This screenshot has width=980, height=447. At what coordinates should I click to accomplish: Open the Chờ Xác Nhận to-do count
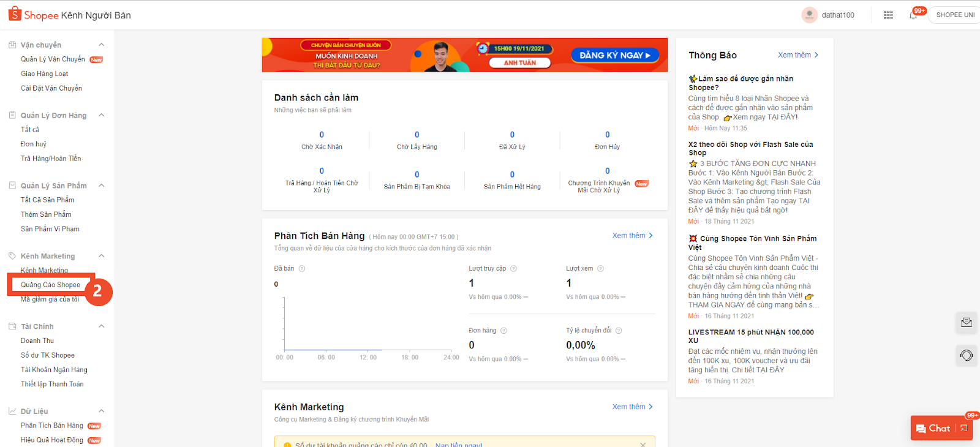[322, 140]
